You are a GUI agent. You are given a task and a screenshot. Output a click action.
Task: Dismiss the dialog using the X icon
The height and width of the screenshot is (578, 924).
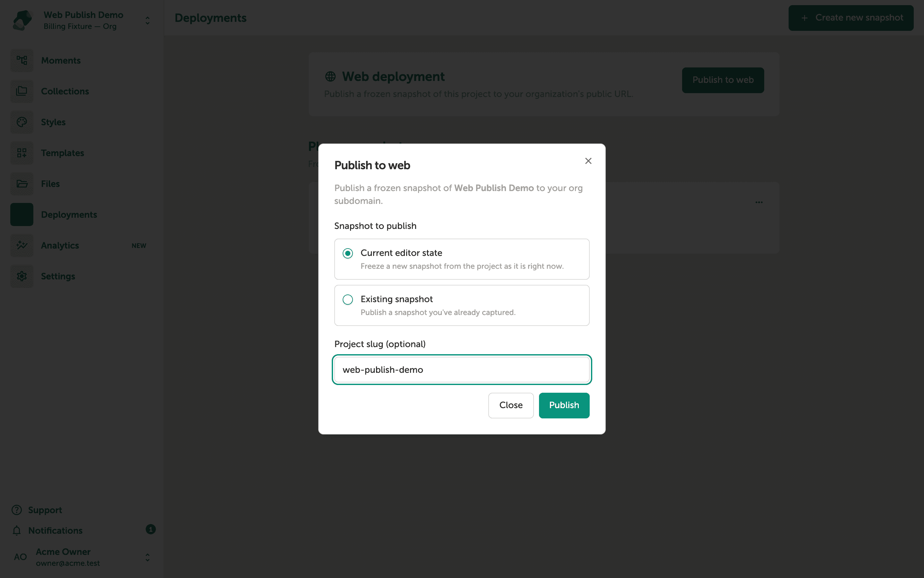click(x=588, y=161)
